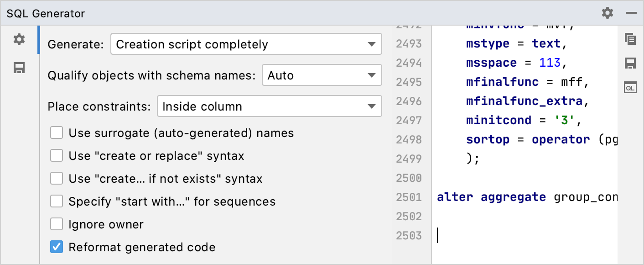Switch to the save layout tab in left sidebar
Image resolution: width=644 pixels, height=265 pixels.
[19, 68]
